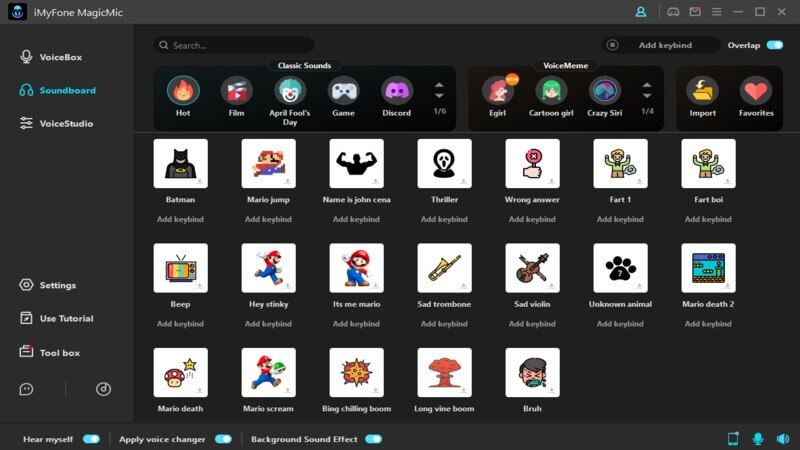Open the user account profile icon
The width and height of the screenshot is (800, 450).
tap(641, 12)
